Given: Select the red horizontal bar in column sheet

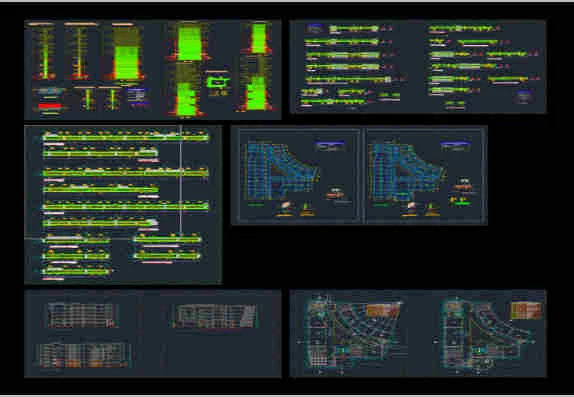Looking at the screenshot, I should [50, 106].
